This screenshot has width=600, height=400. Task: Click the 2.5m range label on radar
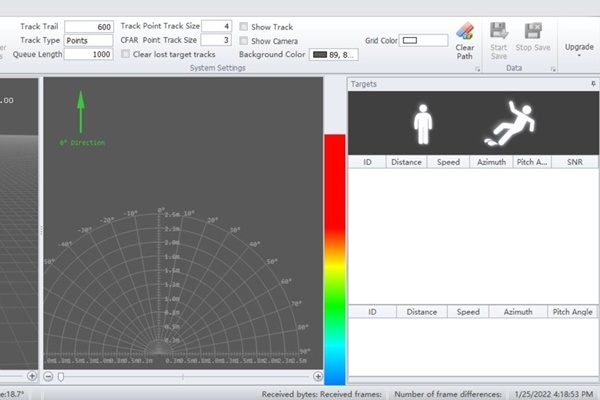pyautogui.click(x=172, y=214)
